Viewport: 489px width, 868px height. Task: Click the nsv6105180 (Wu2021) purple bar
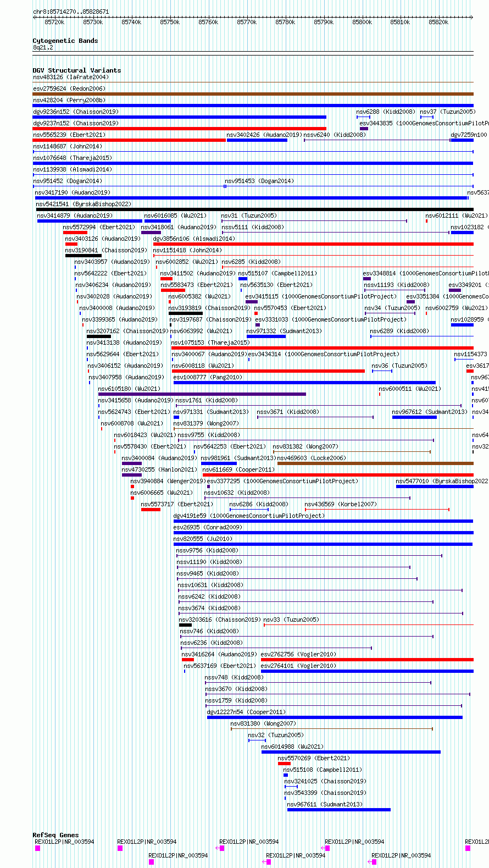click(202, 394)
